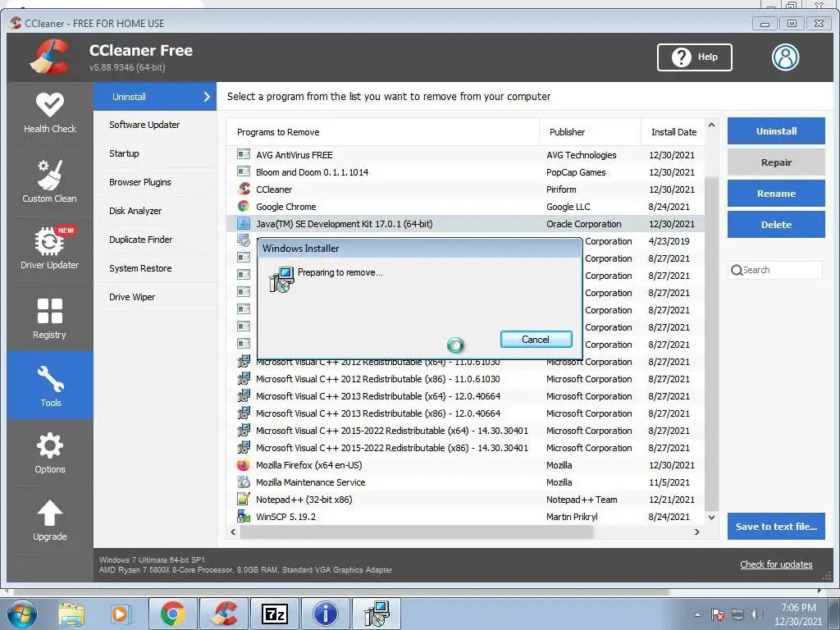Click the user account profile icon

click(x=785, y=57)
